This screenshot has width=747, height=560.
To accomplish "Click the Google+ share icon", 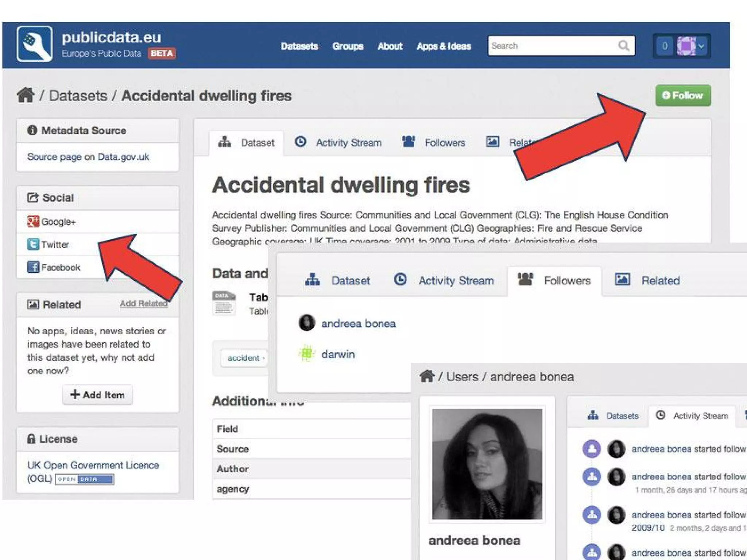I will [x=33, y=221].
